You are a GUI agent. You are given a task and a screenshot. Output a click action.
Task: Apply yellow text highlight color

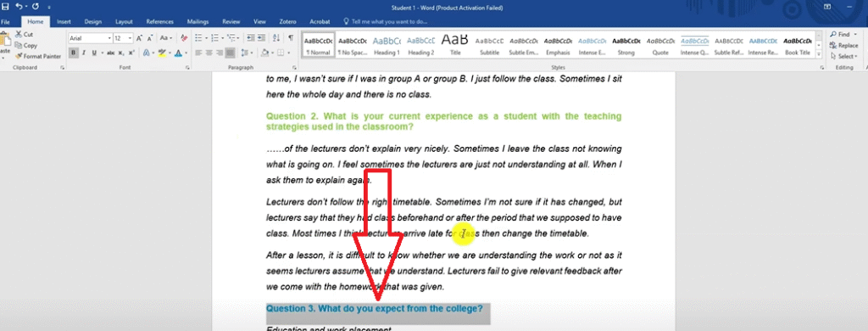[x=161, y=53]
